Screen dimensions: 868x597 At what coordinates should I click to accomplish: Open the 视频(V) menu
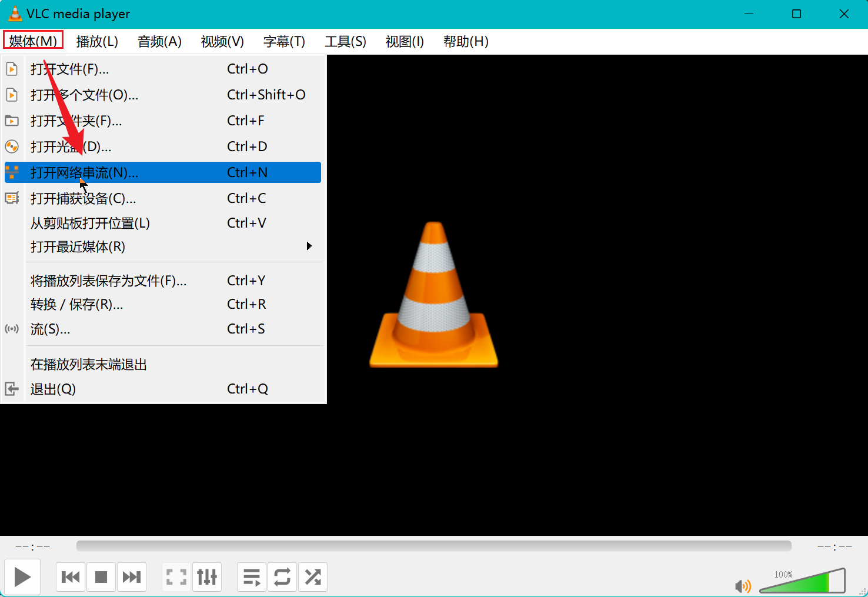click(222, 41)
